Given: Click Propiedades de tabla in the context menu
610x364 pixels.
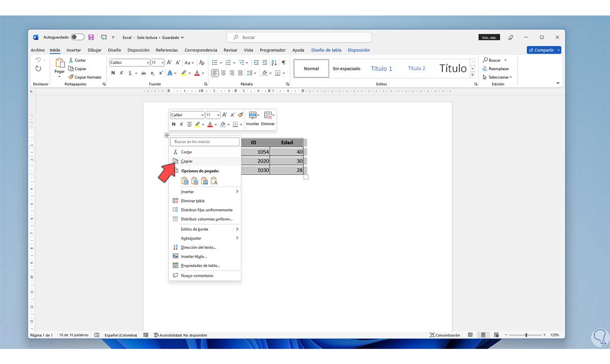Looking at the screenshot, I should click(205, 266).
